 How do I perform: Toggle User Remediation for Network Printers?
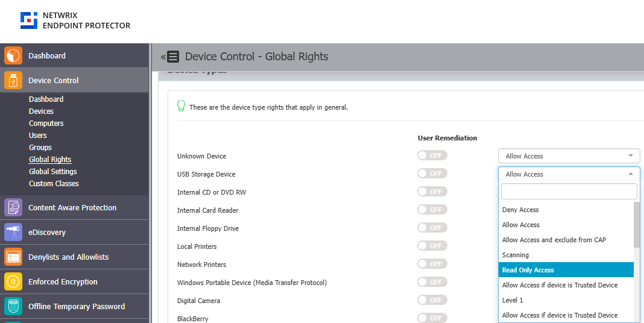pos(432,264)
